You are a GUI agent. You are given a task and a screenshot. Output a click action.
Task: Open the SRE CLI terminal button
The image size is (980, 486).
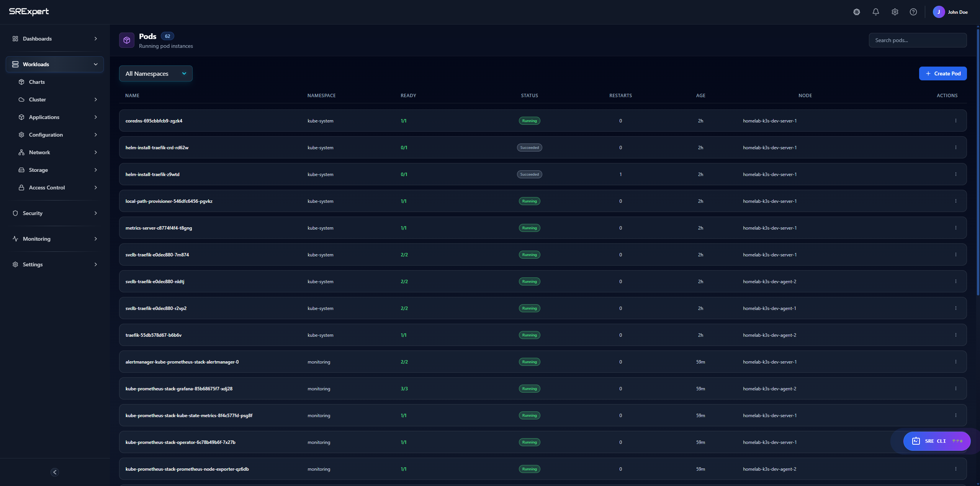click(936, 441)
